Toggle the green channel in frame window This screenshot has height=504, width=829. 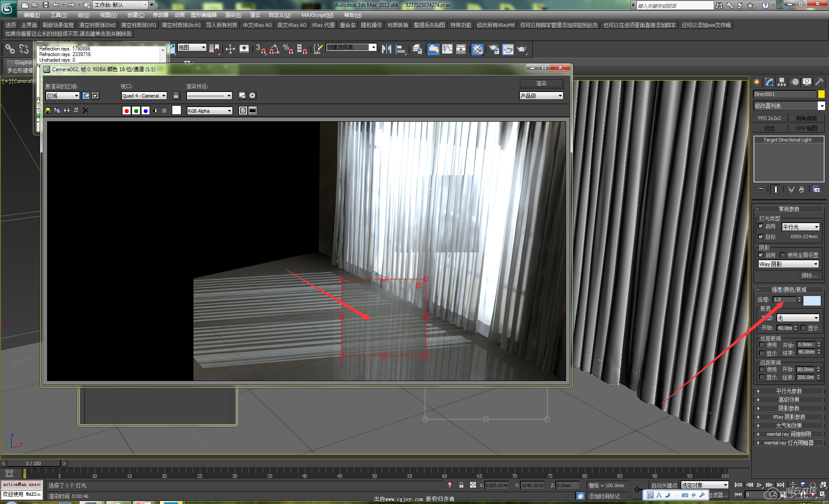click(x=136, y=111)
